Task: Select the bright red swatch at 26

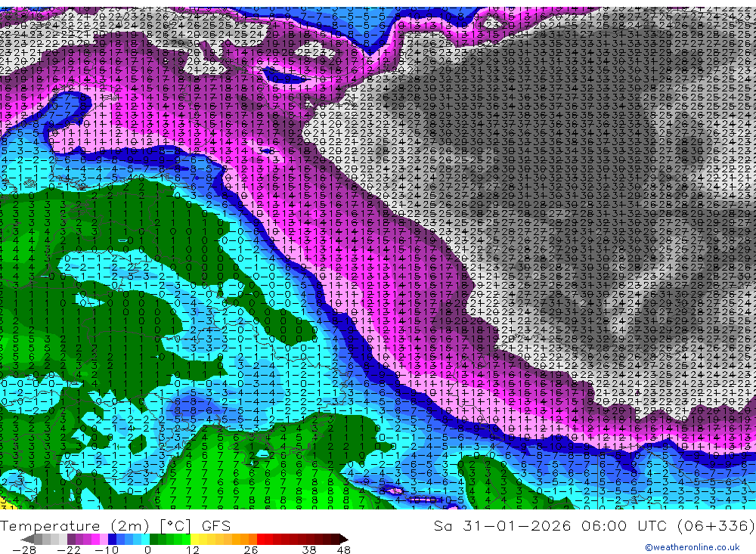Action: 262,539
